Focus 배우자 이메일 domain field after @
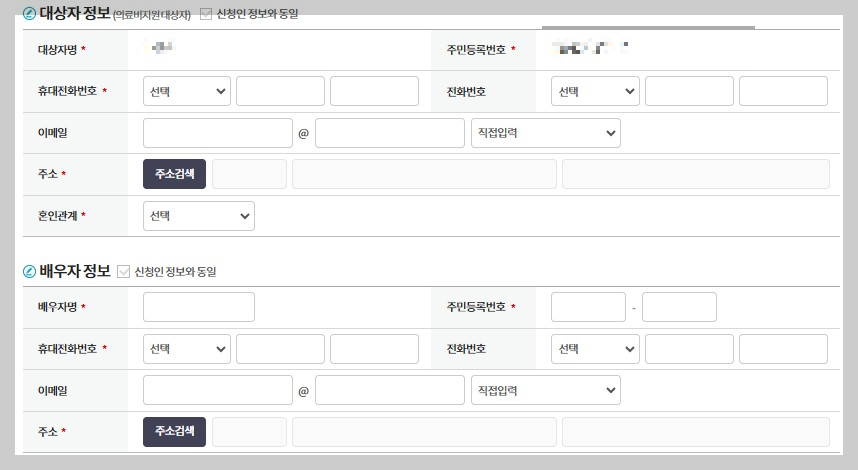The width and height of the screenshot is (858, 470). (390, 390)
